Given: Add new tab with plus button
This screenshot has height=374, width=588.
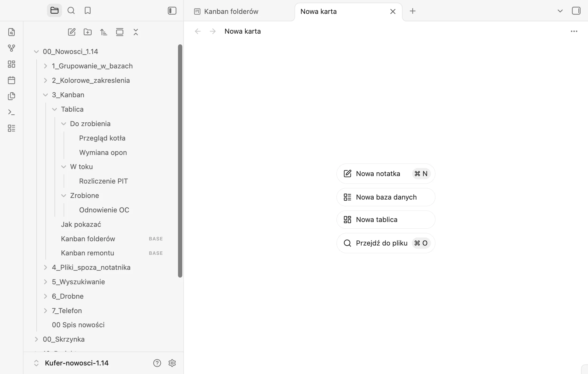Looking at the screenshot, I should tap(413, 11).
